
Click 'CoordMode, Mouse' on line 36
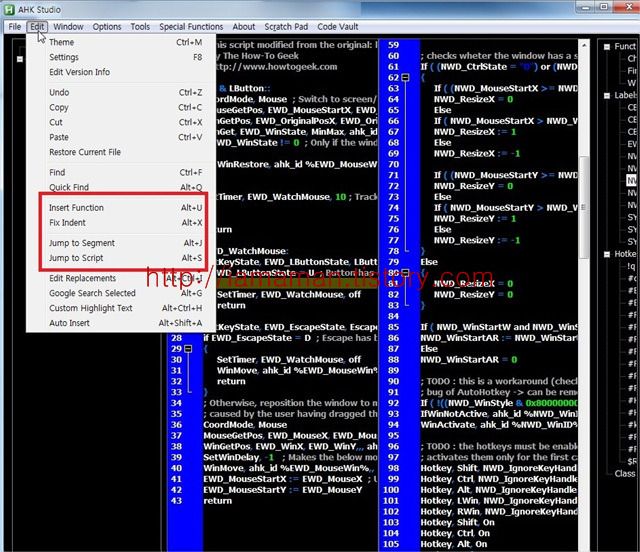click(245, 425)
